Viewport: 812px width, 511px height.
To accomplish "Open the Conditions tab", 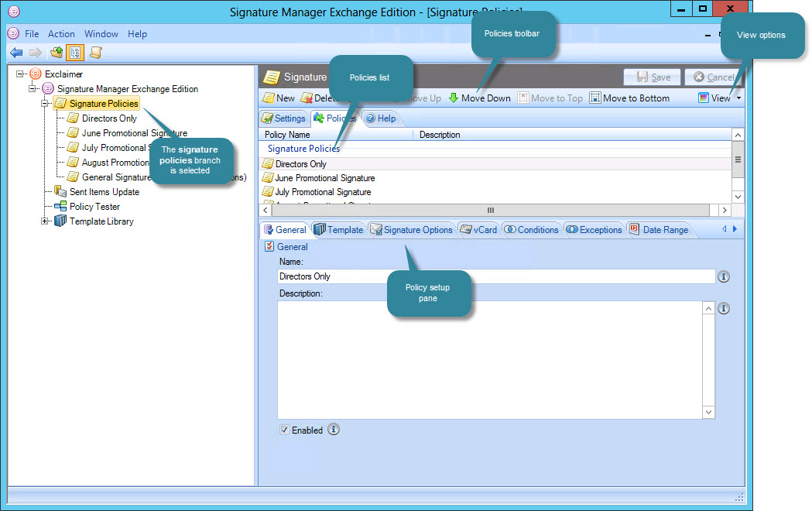I will [x=532, y=230].
